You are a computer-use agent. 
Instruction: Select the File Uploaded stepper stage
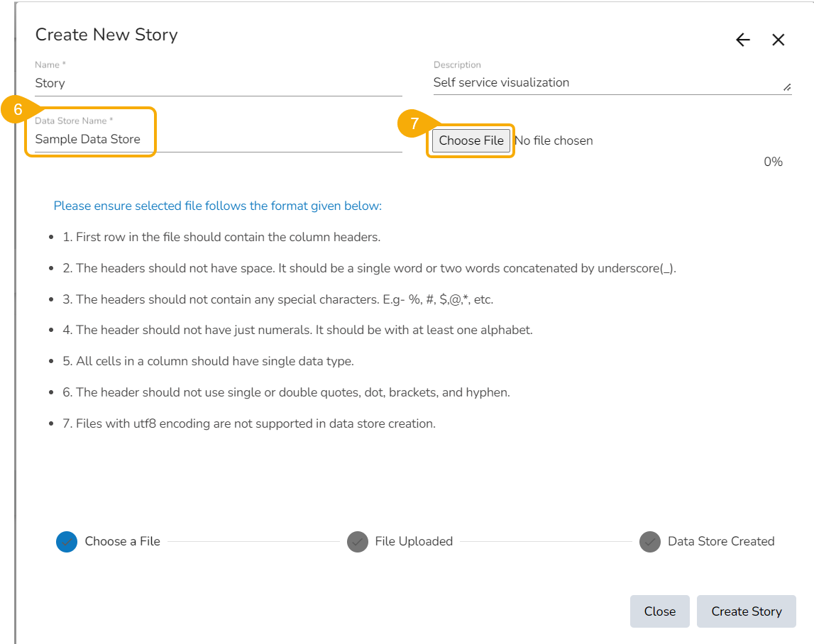coord(414,541)
